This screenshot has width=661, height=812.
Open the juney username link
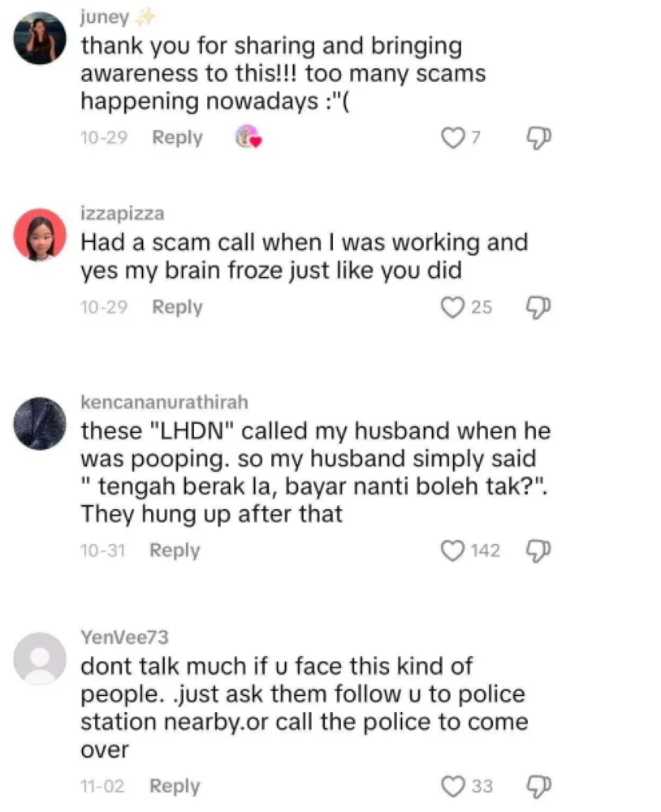click(x=105, y=17)
